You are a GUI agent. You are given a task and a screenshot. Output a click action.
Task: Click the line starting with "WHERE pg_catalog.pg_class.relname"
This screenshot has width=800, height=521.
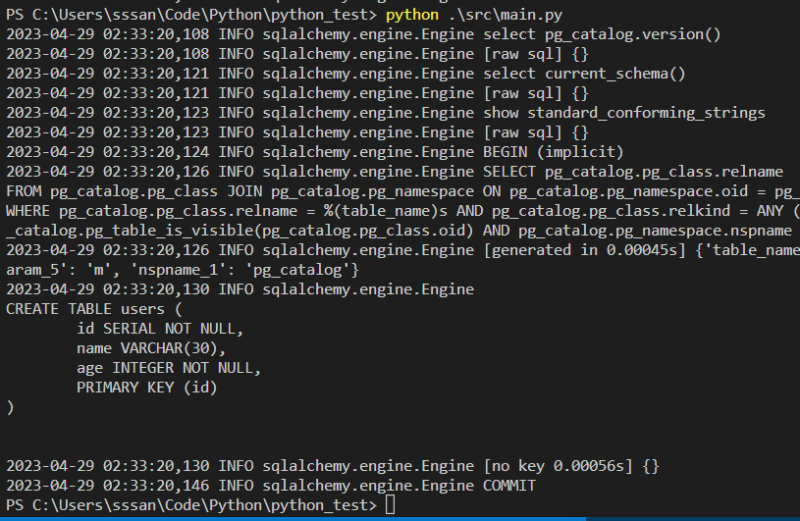[400, 211]
